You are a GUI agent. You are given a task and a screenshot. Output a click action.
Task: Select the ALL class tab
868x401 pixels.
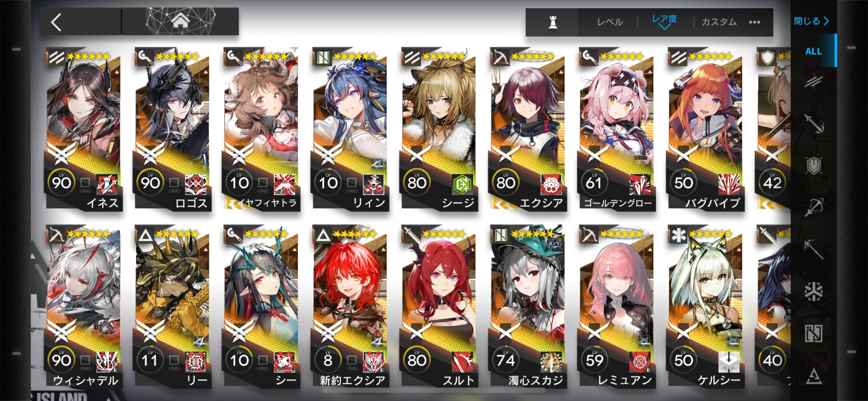(x=813, y=51)
